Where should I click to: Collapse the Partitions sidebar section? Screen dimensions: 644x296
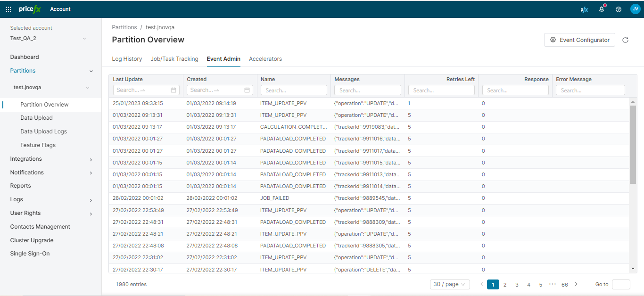click(91, 71)
